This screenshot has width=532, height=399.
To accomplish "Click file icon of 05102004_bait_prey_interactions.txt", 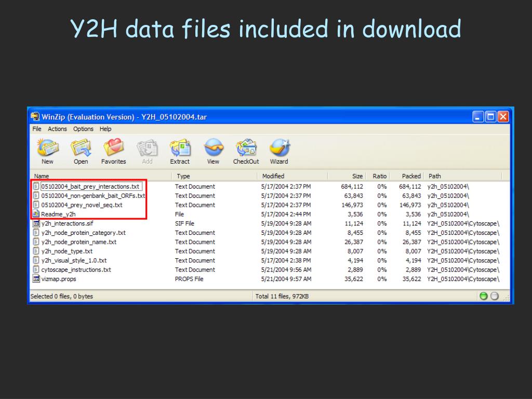I will (36, 187).
